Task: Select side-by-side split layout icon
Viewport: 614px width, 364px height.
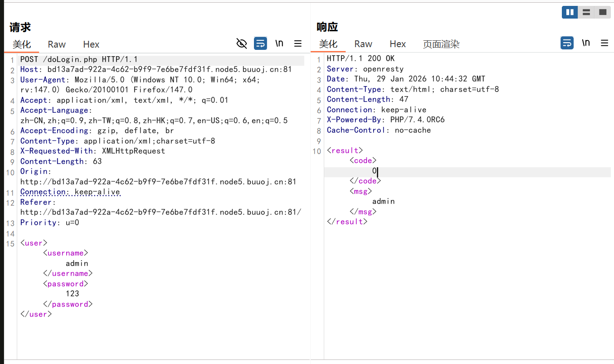Action: 570,12
